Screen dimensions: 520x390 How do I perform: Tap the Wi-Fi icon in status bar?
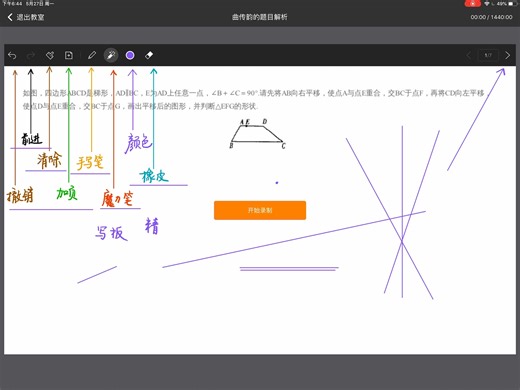pyautogui.click(x=487, y=3)
